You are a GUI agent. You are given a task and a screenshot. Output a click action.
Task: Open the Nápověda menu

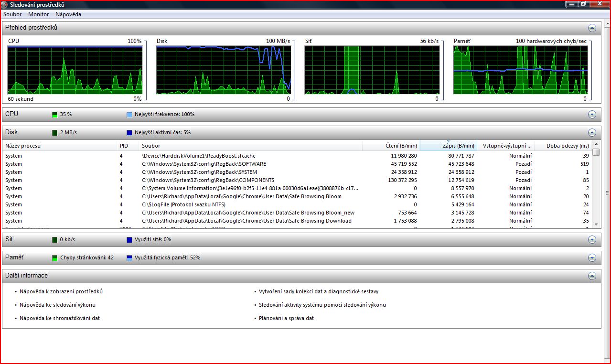(x=68, y=14)
